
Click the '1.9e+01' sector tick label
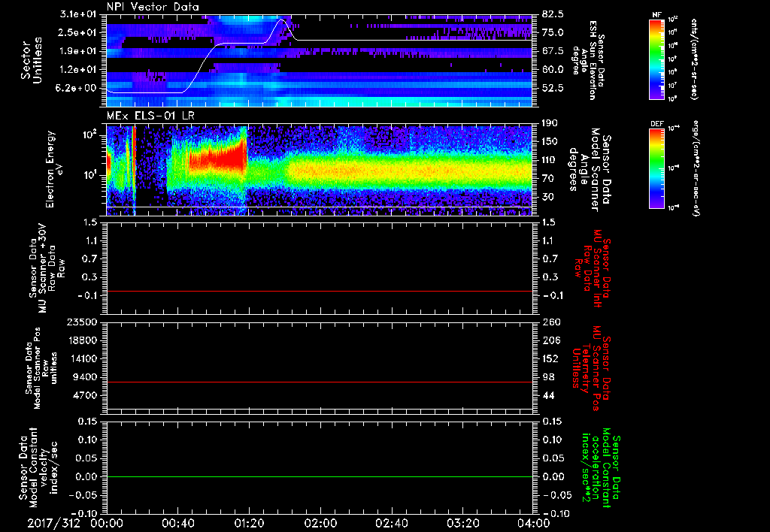pyautogui.click(x=78, y=51)
